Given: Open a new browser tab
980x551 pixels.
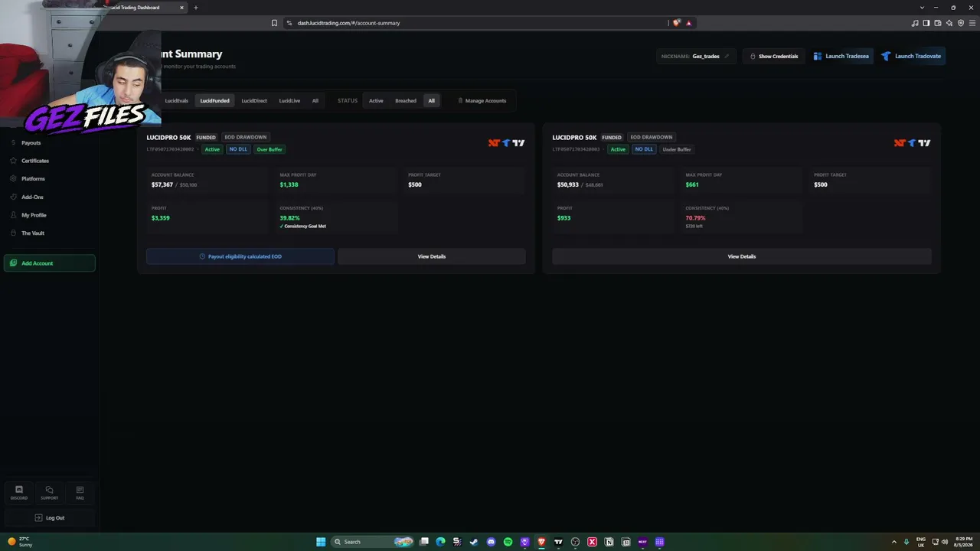Looking at the screenshot, I should coord(195,8).
